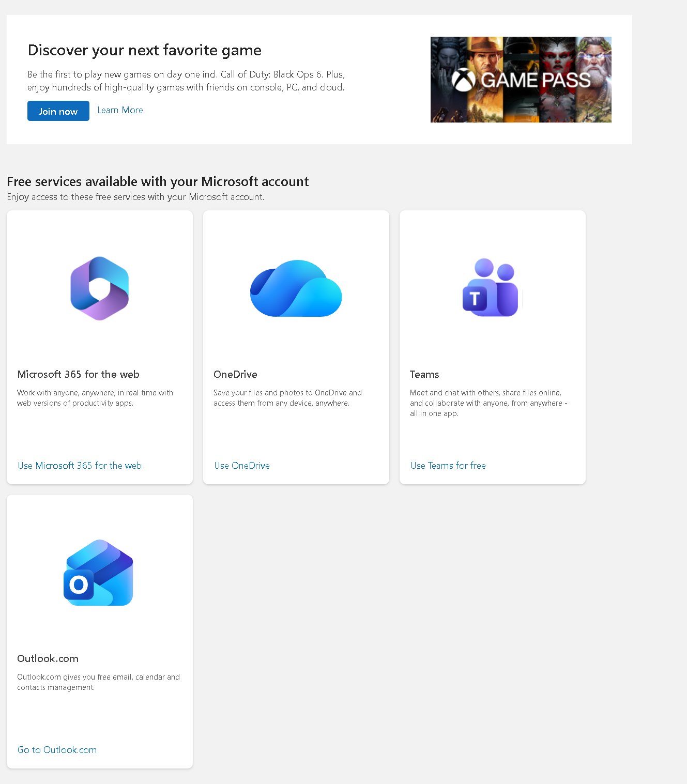
Task: Open the Learn More link
Action: (x=120, y=110)
